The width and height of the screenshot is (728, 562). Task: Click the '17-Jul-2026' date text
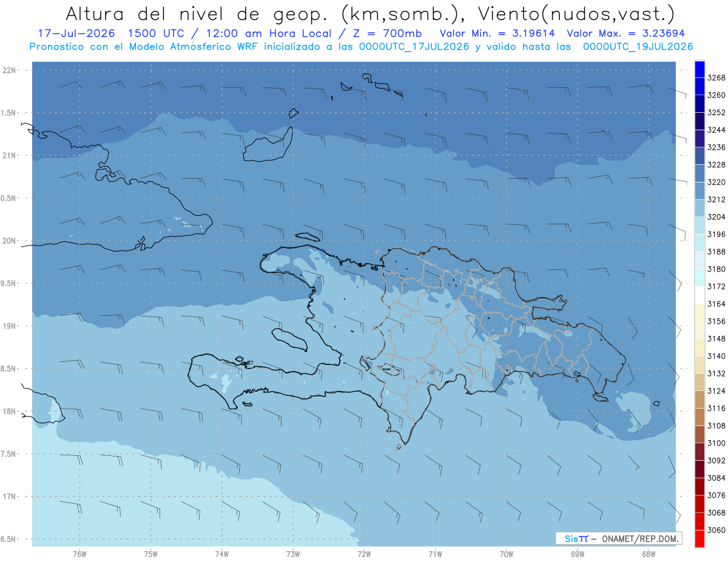point(76,33)
